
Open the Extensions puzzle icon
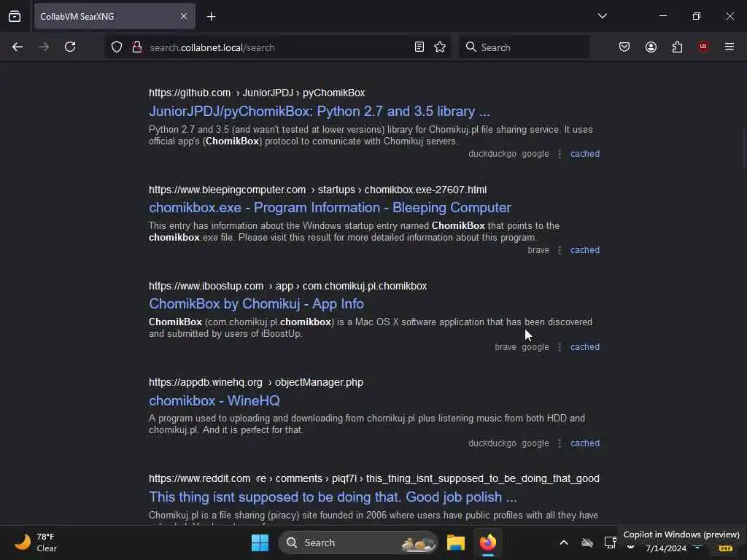(x=677, y=47)
